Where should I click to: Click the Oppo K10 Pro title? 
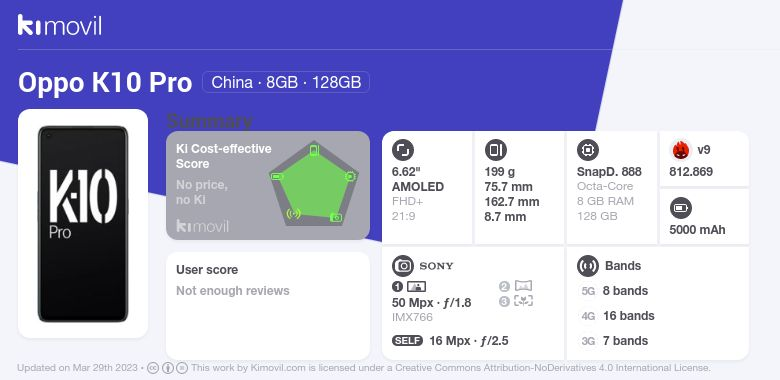click(105, 83)
